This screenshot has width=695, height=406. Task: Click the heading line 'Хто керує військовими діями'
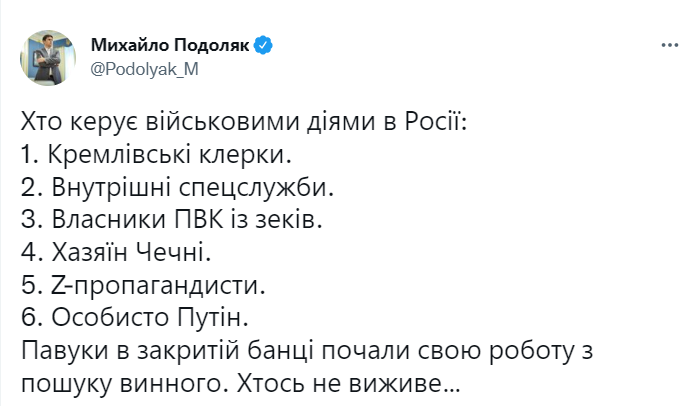pyautogui.click(x=244, y=122)
